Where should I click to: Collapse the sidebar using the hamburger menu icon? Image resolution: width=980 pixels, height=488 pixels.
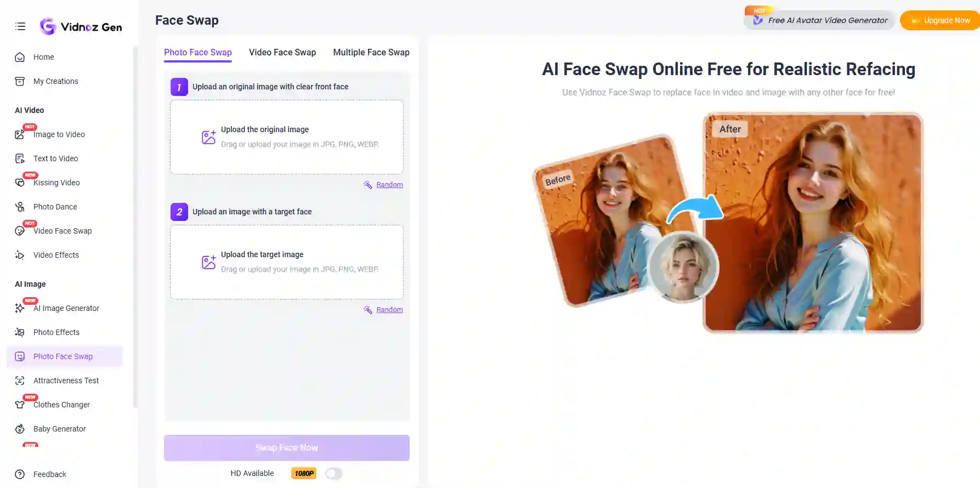click(20, 26)
